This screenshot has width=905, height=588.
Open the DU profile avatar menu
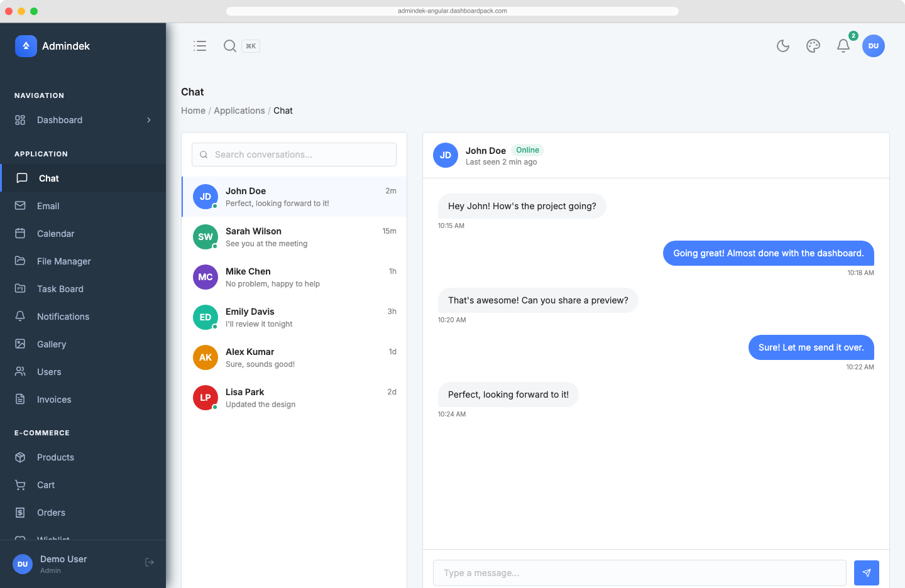point(874,45)
